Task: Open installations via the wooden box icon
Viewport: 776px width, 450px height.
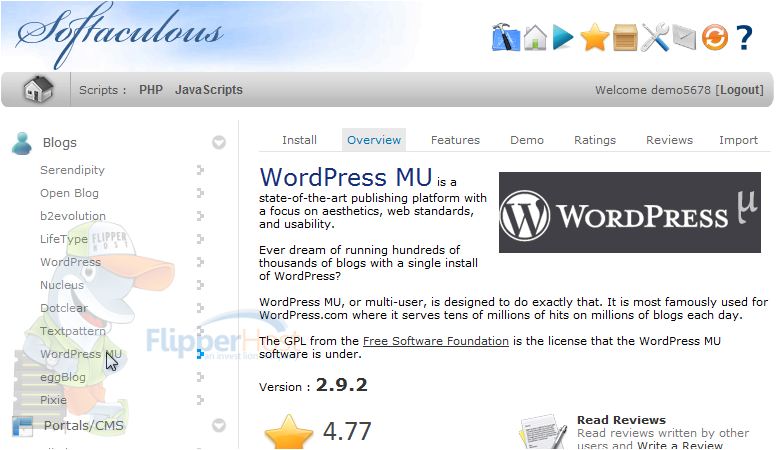Action: [x=625, y=37]
